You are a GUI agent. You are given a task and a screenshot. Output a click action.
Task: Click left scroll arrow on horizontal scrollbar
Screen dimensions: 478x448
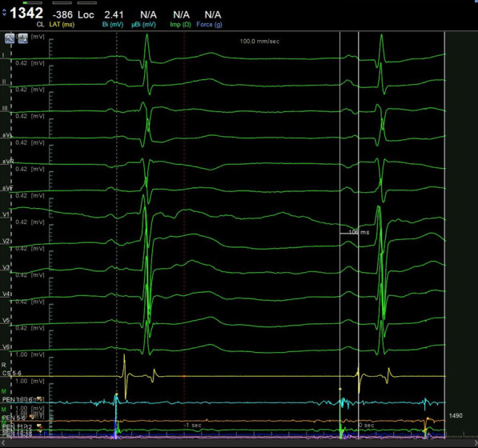pos(3,443)
